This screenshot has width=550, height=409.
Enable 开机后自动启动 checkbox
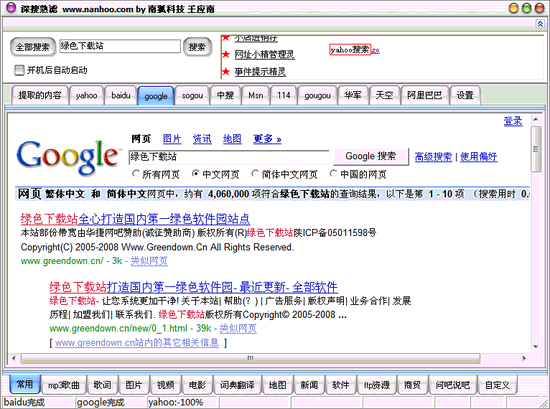click(x=19, y=70)
